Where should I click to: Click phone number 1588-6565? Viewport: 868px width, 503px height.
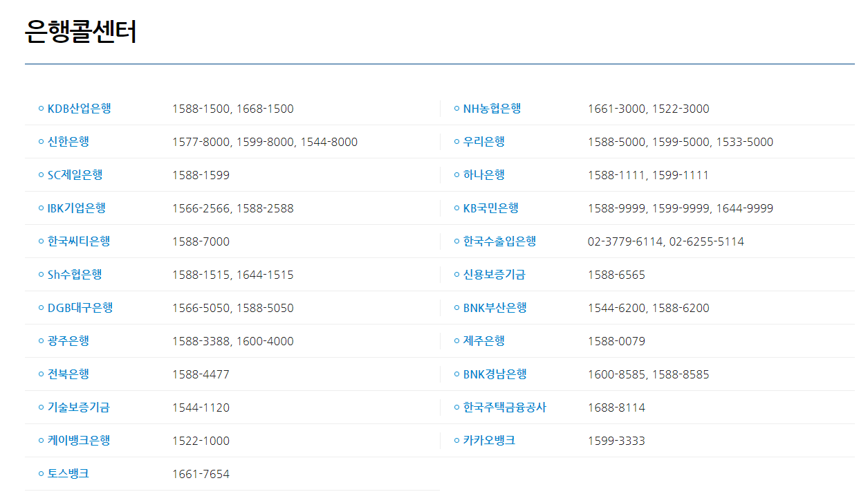[616, 275]
